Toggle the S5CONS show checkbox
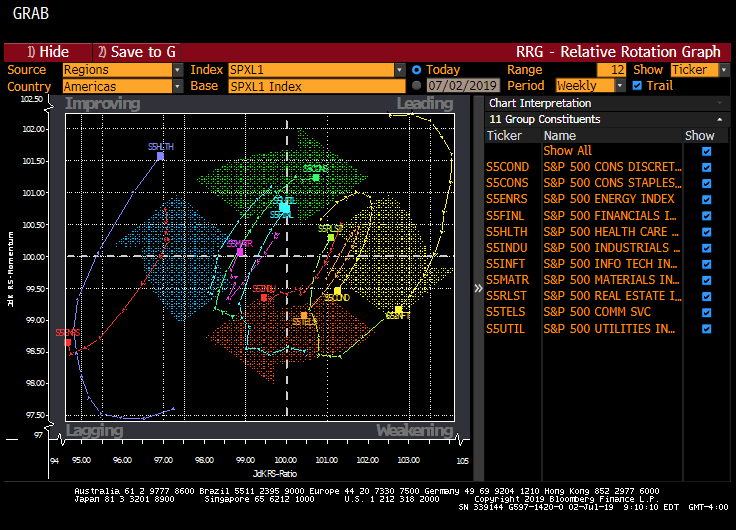This screenshot has width=736, height=530. pyautogui.click(x=706, y=184)
